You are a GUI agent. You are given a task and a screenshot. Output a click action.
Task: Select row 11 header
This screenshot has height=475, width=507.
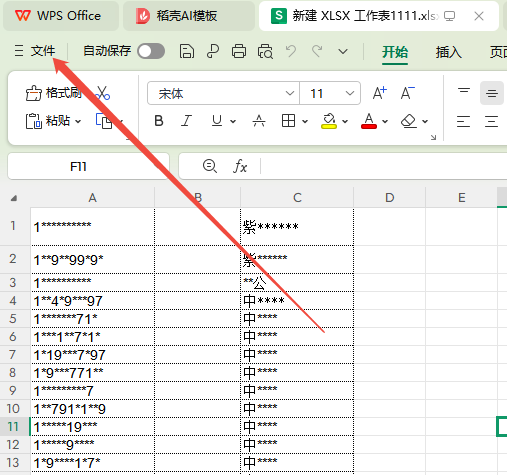point(15,426)
